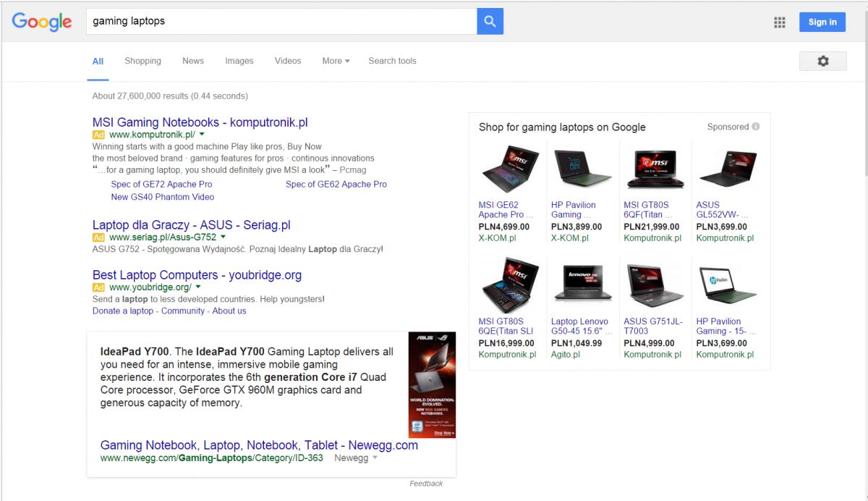Switch to the Videos tab
Screen dimensions: 868x501
(288, 61)
